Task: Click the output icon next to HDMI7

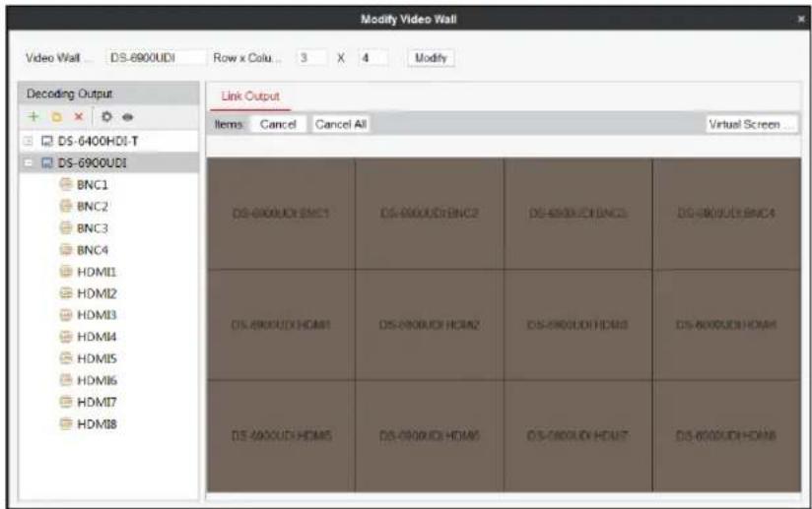Action: 66,402
